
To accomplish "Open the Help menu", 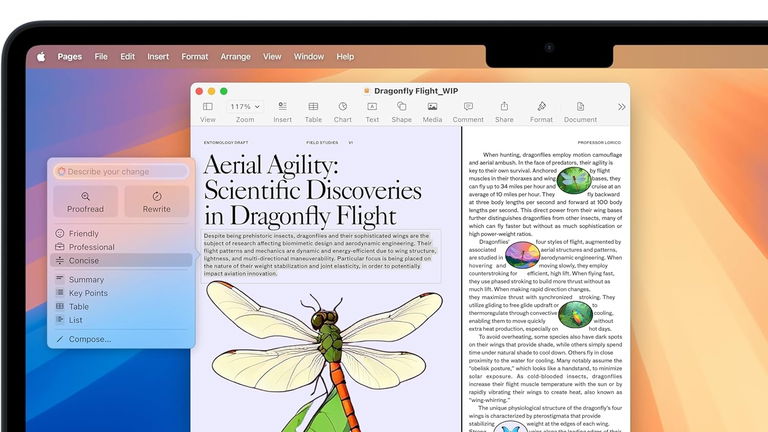I will pos(345,57).
